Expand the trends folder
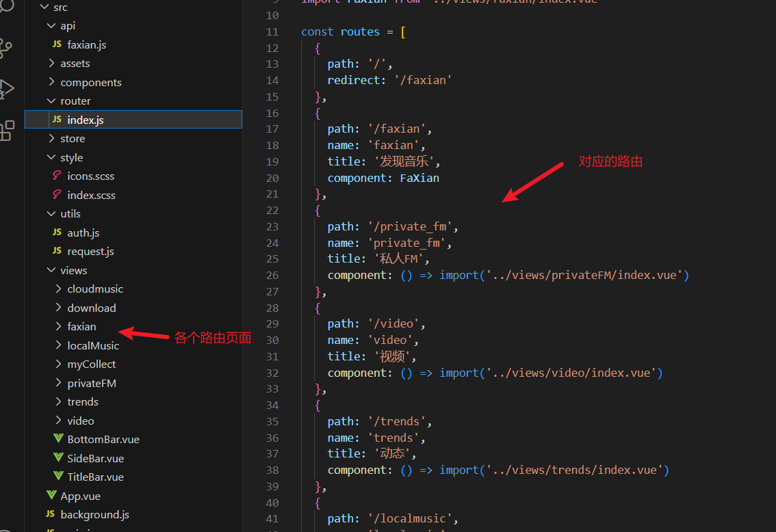Screen dimensions: 776x532 point(58,401)
